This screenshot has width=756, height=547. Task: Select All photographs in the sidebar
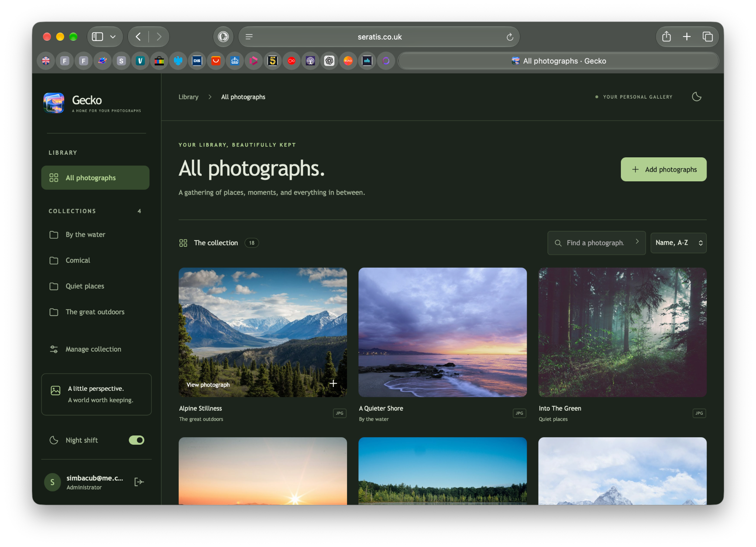click(x=95, y=178)
